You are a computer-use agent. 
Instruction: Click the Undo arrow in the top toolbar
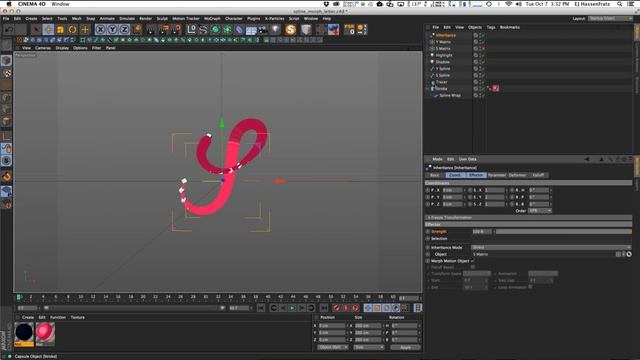(9, 29)
